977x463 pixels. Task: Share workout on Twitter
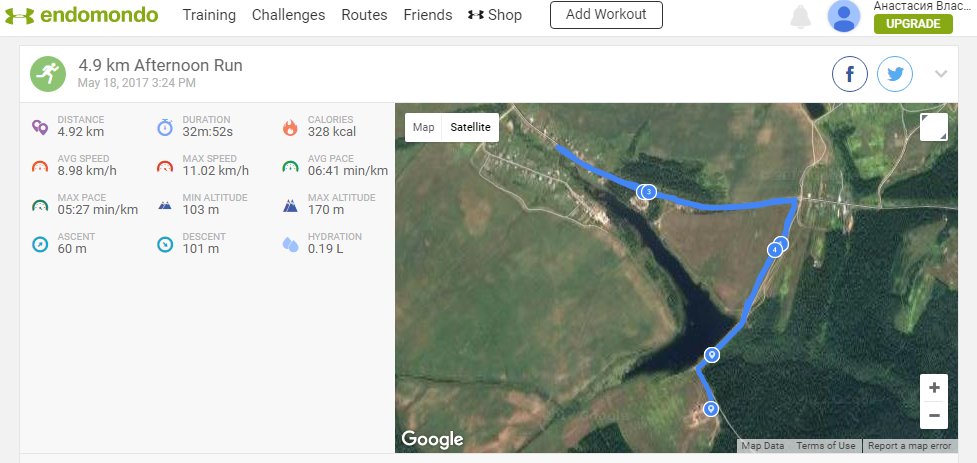point(895,74)
